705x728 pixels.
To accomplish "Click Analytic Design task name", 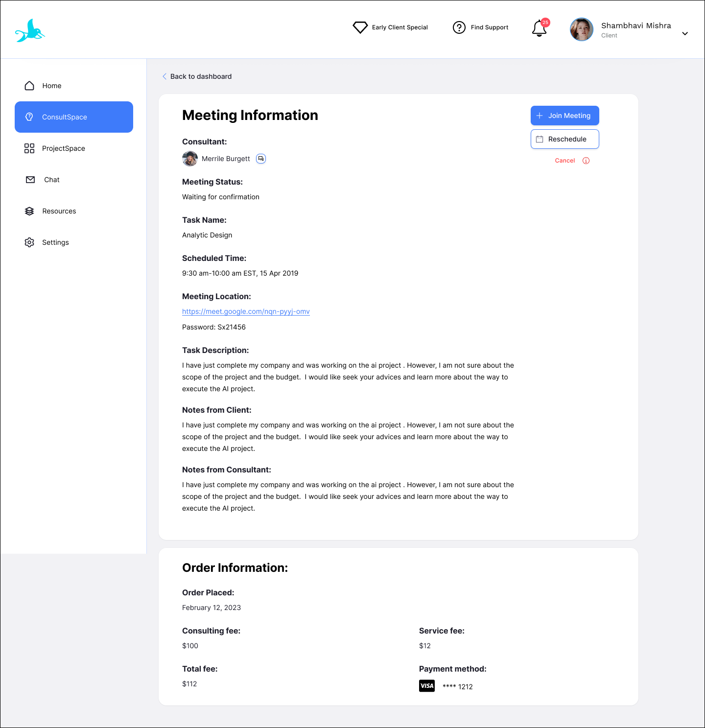I will [207, 235].
